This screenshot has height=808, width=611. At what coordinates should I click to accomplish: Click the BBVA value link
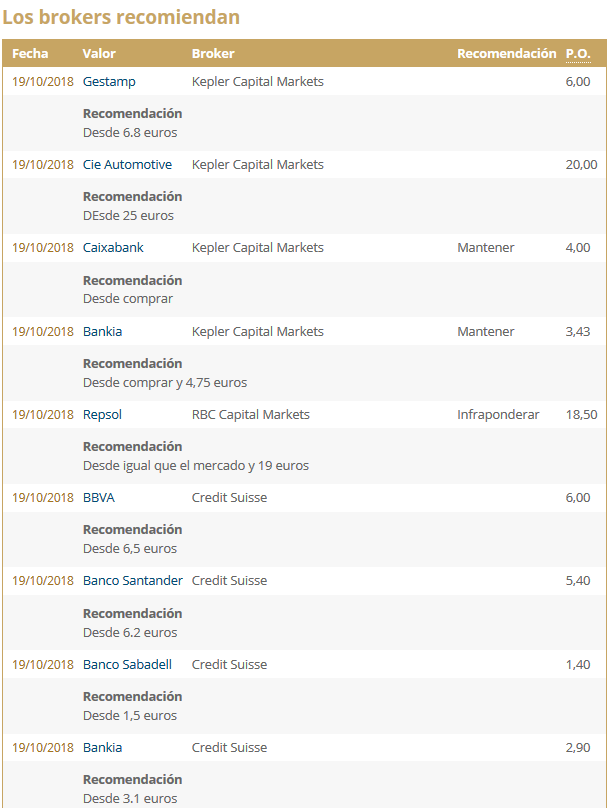[x=99, y=497]
